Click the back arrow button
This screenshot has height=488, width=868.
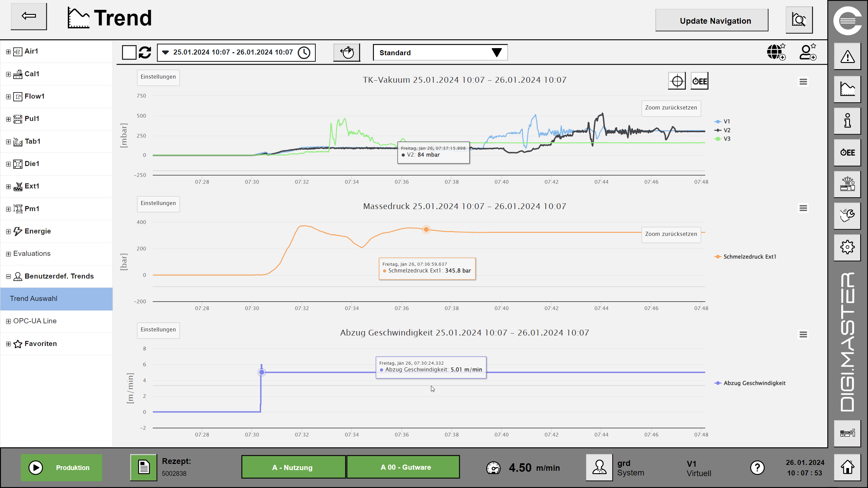coord(29,16)
